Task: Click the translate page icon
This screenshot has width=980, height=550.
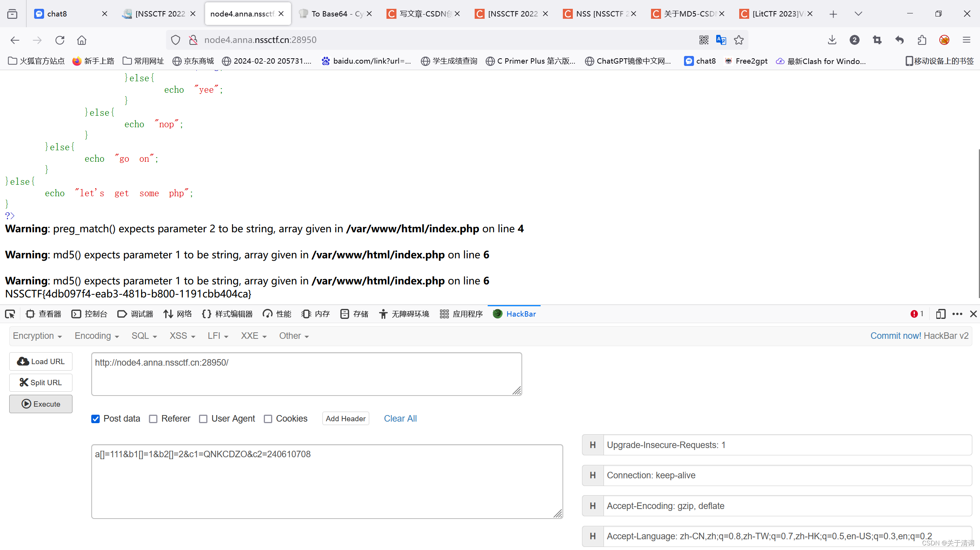Action: (721, 40)
